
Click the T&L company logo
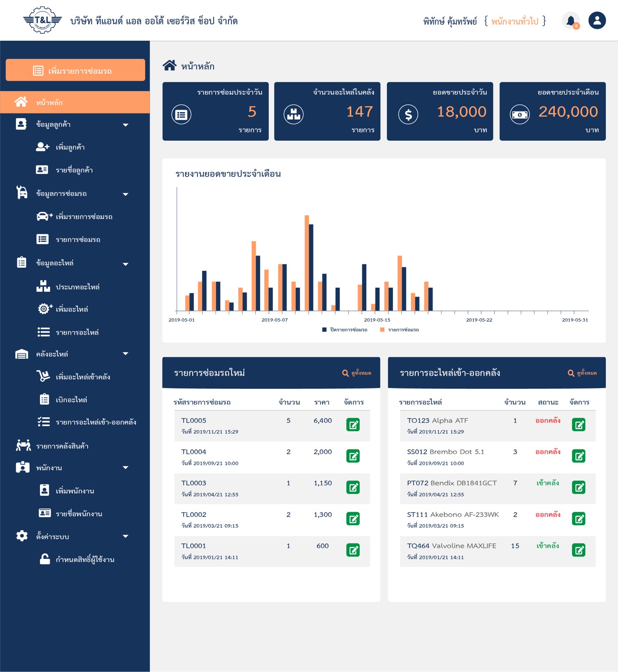tap(42, 20)
